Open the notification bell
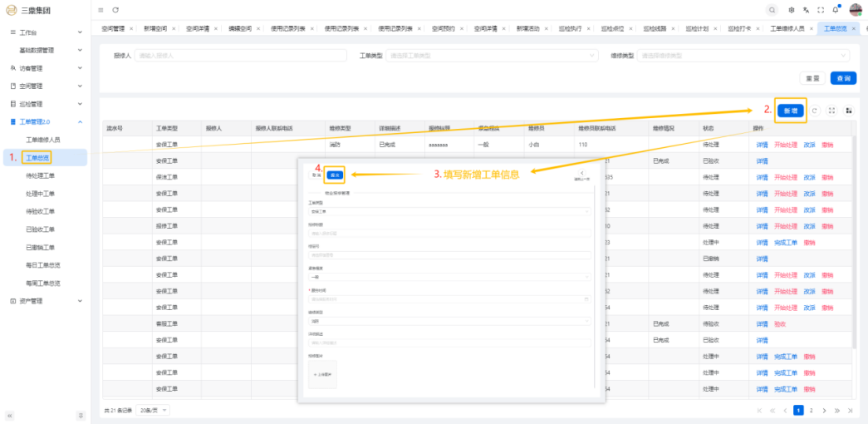 point(836,10)
